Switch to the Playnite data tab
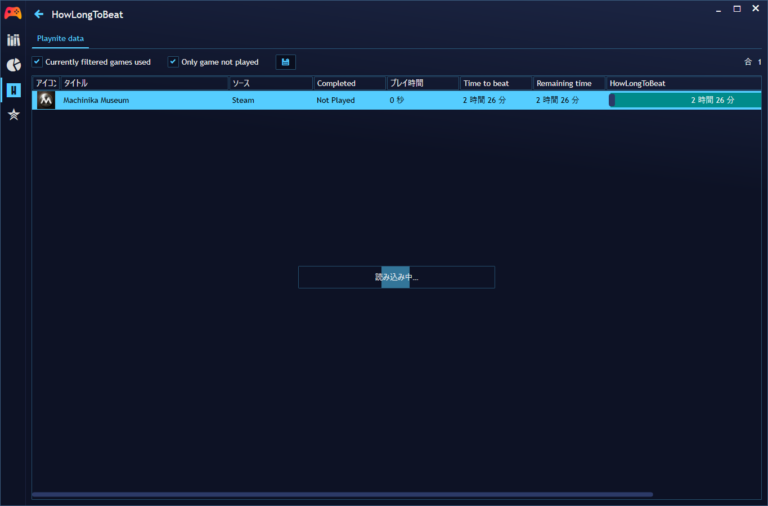The height and width of the screenshot is (506, 768). (60, 38)
